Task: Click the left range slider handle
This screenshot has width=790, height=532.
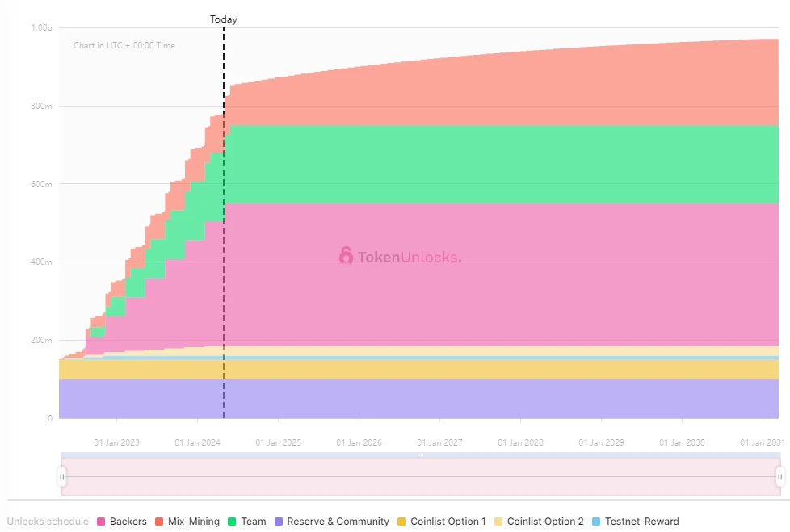Action: pyautogui.click(x=61, y=477)
